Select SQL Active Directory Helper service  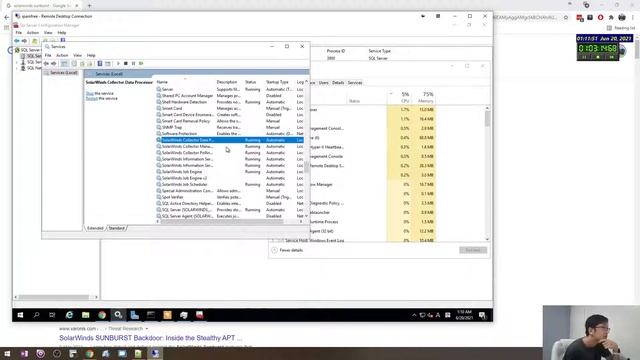click(x=230, y=203)
